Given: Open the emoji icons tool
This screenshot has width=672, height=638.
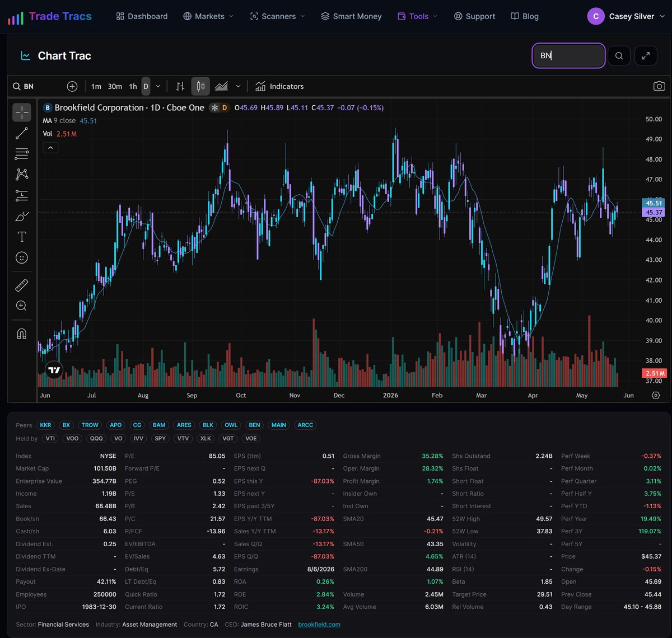Looking at the screenshot, I should (x=22, y=257).
